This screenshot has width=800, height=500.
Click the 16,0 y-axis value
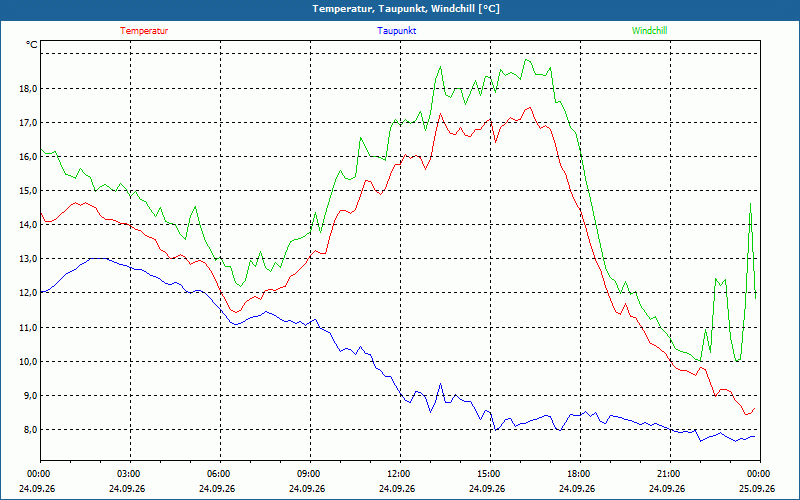(28, 157)
